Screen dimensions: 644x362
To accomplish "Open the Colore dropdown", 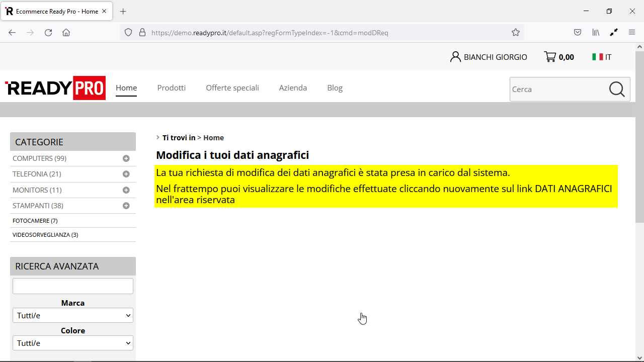I will coord(72,343).
